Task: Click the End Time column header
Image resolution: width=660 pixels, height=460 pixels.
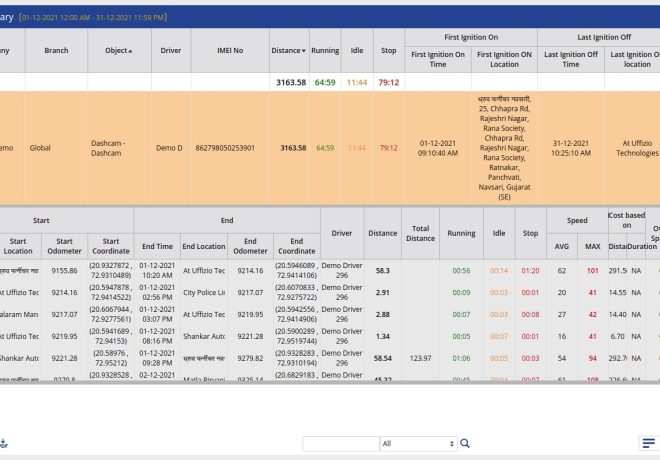Action: 157,246
